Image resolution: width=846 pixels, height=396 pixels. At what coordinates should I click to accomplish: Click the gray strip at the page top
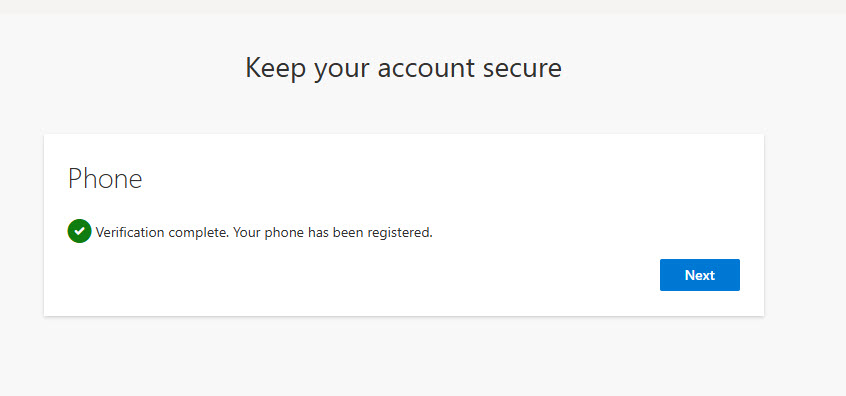[x=423, y=6]
